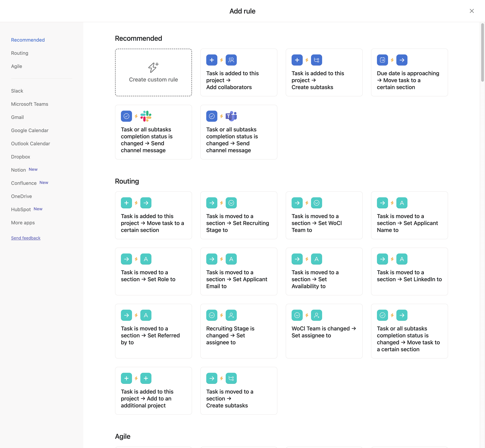Open Slack rules in sidebar

(17, 91)
